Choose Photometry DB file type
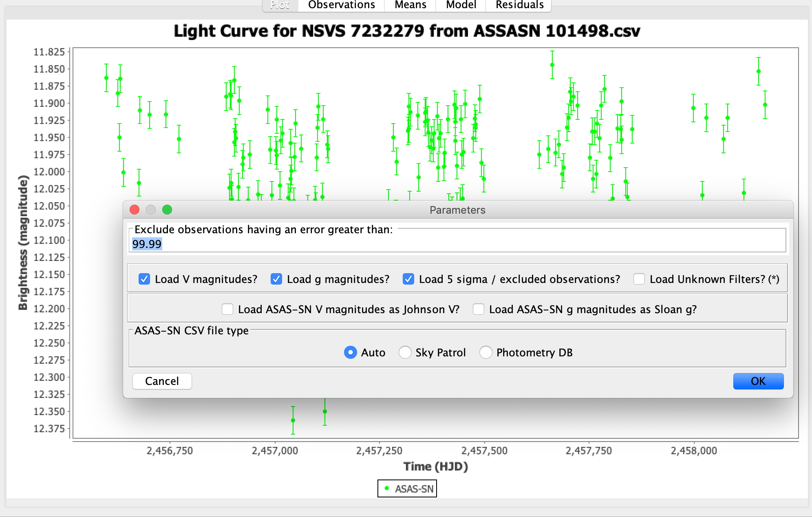The height and width of the screenshot is (517, 812). (486, 352)
